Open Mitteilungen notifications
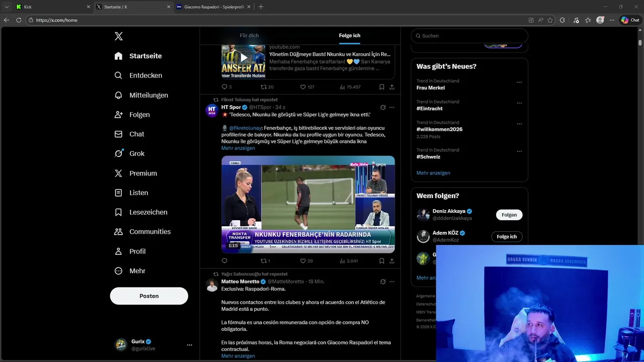This screenshot has width=644, height=362. pos(141,95)
